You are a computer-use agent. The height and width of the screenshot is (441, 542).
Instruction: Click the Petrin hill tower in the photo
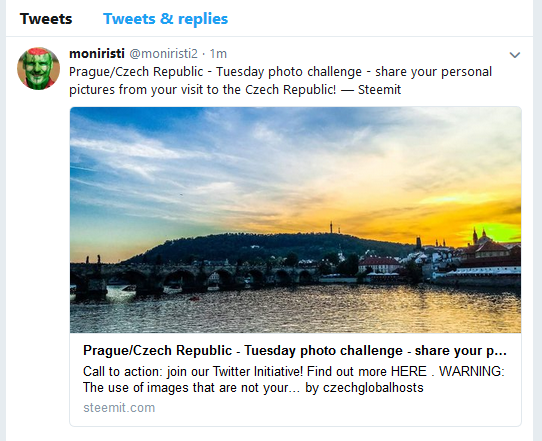coord(331,227)
